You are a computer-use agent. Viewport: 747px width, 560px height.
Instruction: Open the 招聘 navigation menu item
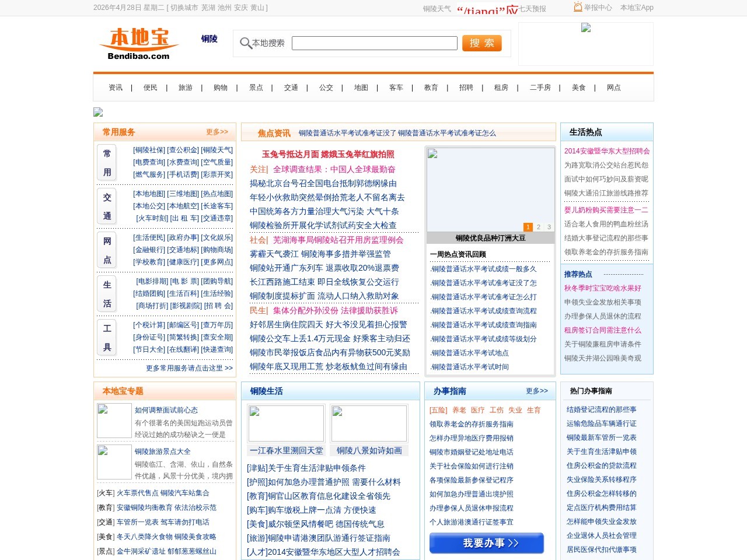pyautogui.click(x=466, y=87)
